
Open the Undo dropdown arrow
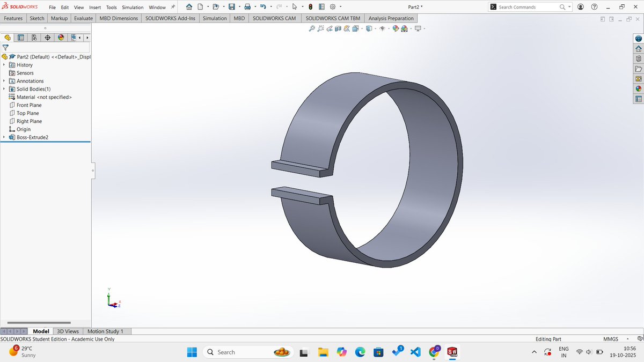click(271, 7)
